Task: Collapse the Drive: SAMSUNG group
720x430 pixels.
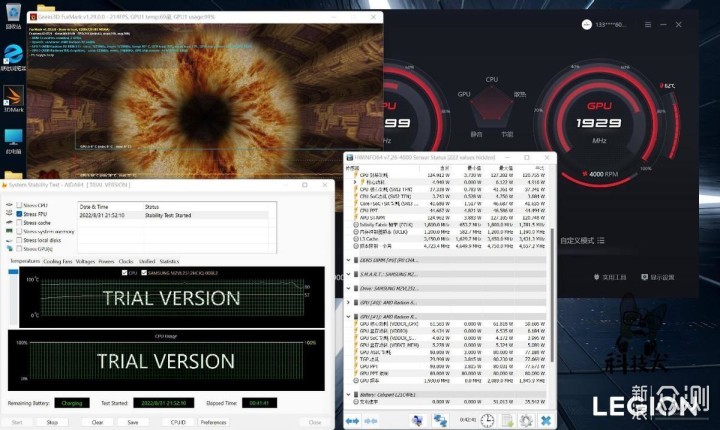Action: (x=349, y=289)
